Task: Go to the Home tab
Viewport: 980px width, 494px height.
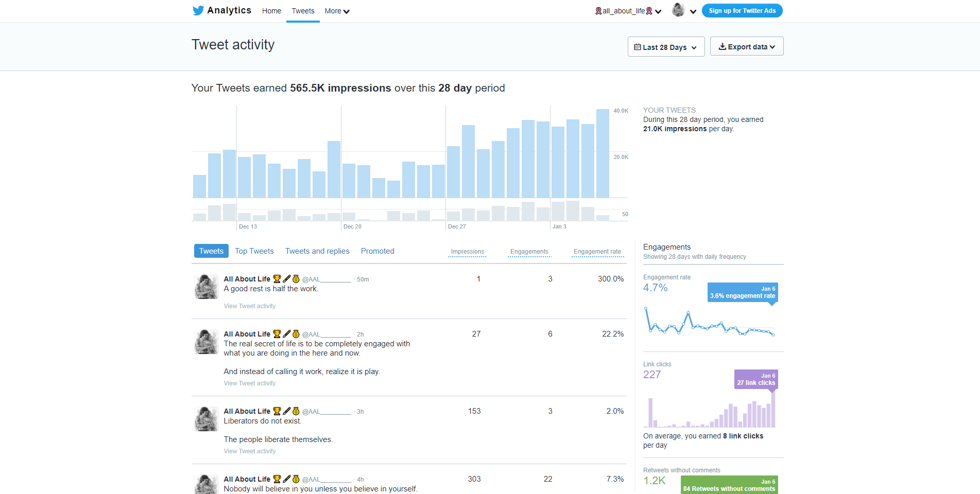Action: (271, 11)
